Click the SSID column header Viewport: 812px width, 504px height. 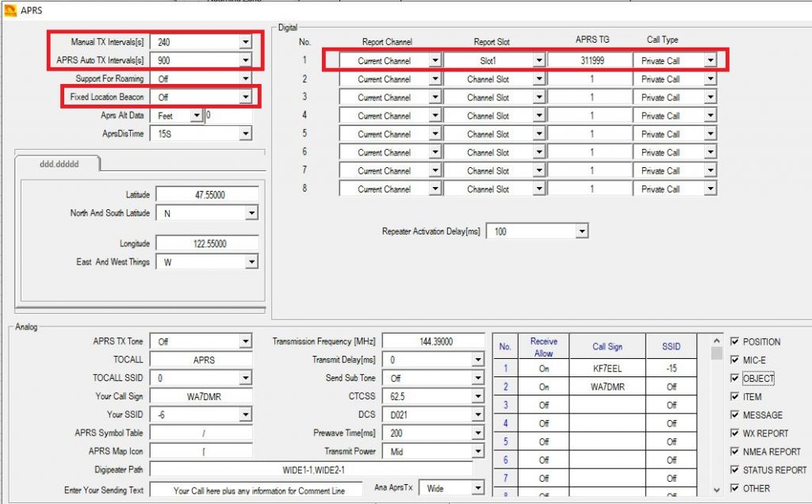tap(671, 346)
